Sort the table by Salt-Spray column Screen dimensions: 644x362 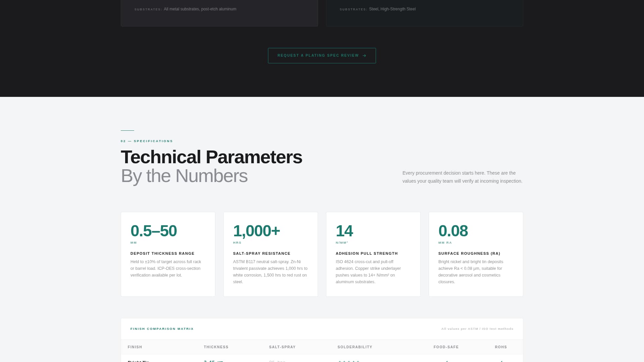[282, 347]
